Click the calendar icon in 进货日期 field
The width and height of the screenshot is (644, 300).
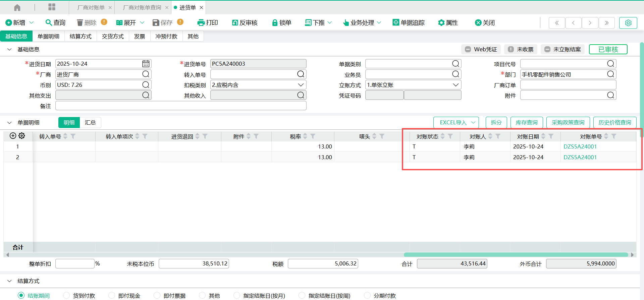146,64
